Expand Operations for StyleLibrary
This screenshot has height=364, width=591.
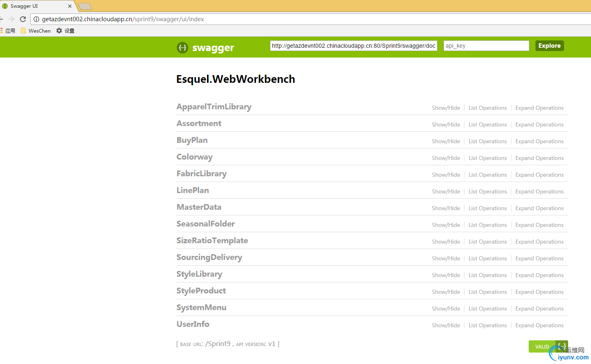click(x=540, y=275)
